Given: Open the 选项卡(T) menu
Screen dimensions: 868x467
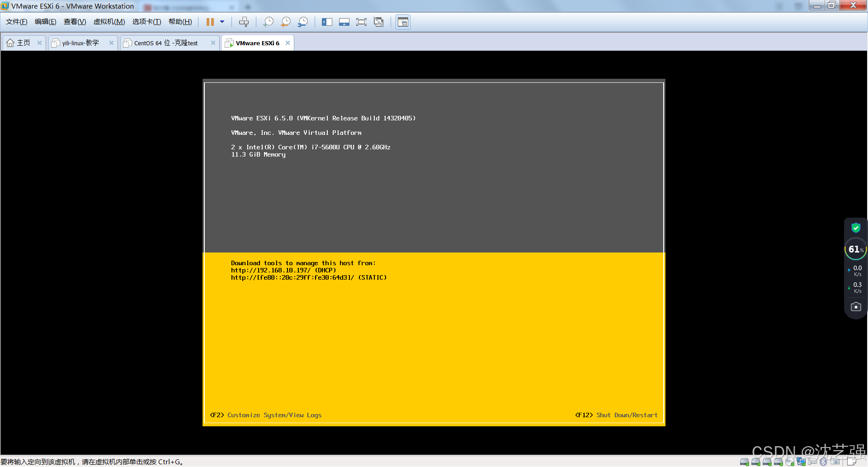Looking at the screenshot, I should 146,22.
